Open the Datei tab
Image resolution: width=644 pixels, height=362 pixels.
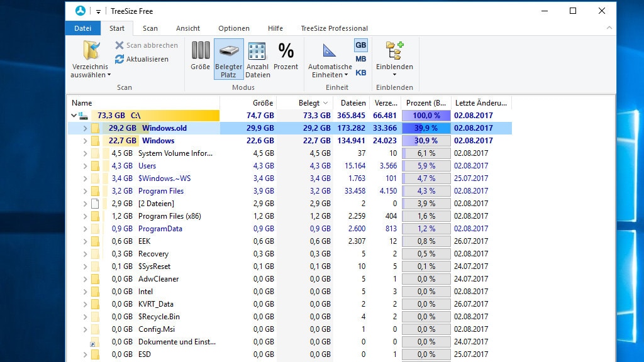coord(82,28)
